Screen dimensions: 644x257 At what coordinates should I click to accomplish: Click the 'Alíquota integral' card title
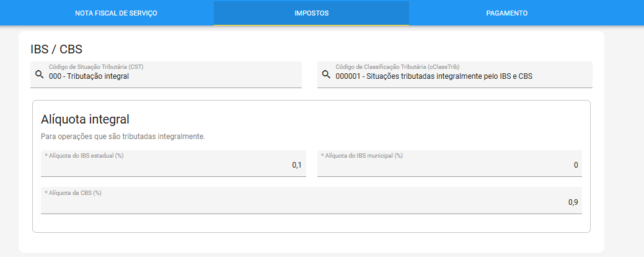[85, 120]
